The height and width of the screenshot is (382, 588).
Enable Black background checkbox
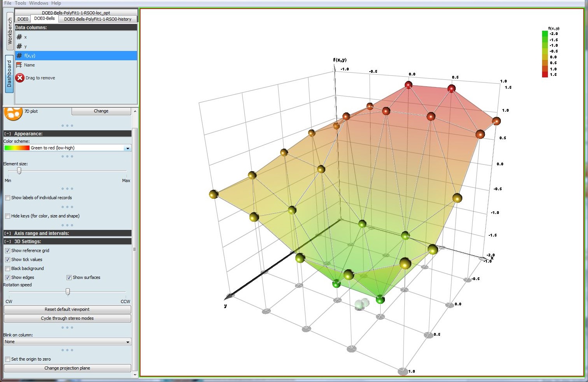click(7, 268)
